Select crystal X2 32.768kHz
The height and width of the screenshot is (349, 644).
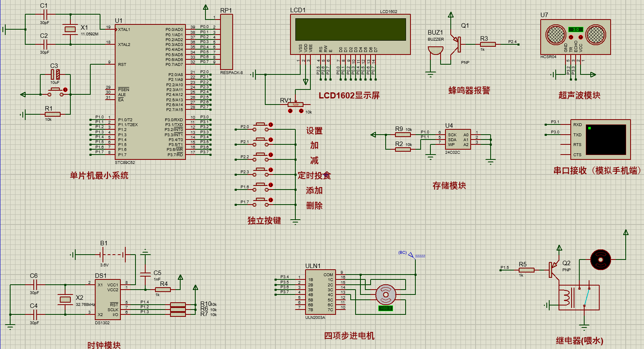tap(65, 300)
